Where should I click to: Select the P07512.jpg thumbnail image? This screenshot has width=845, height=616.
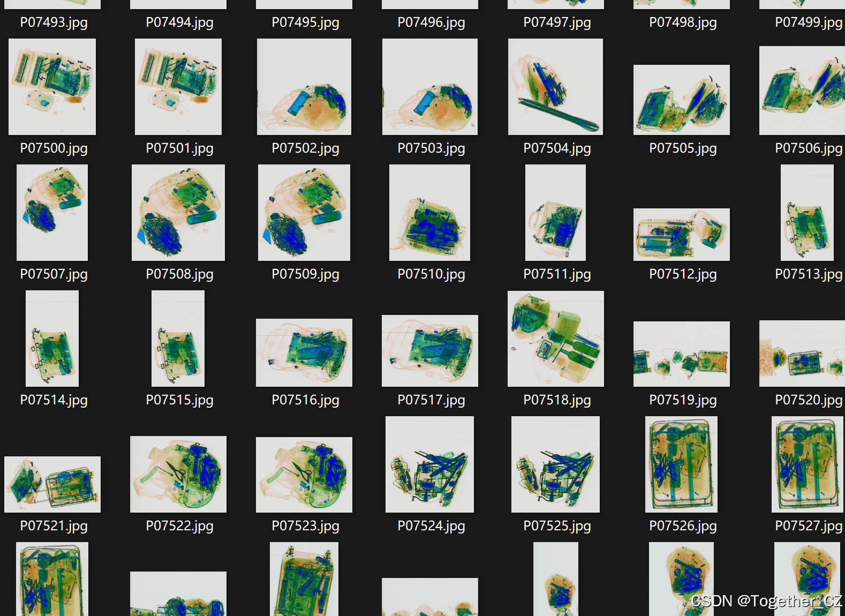[x=682, y=235]
